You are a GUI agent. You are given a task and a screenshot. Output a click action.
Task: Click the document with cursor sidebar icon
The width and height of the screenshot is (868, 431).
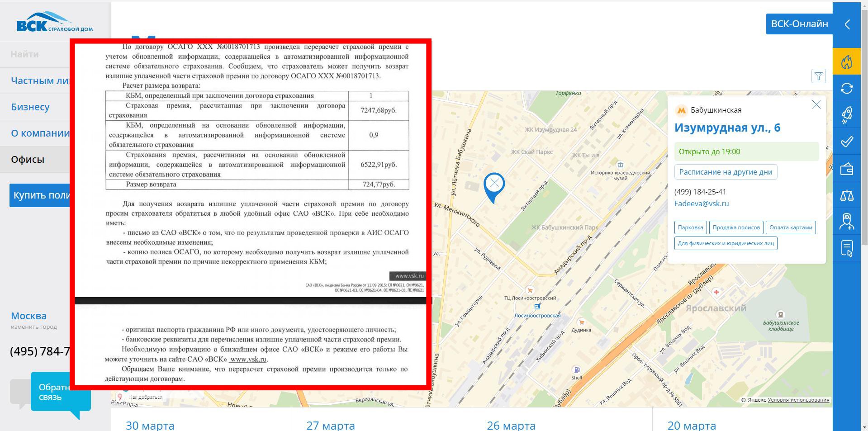tap(846, 248)
